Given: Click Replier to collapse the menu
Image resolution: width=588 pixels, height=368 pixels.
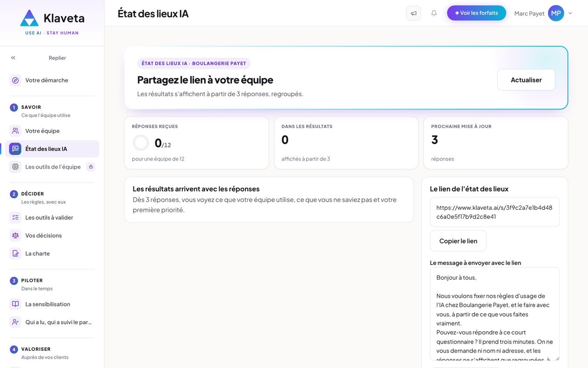Looking at the screenshot, I should point(57,58).
